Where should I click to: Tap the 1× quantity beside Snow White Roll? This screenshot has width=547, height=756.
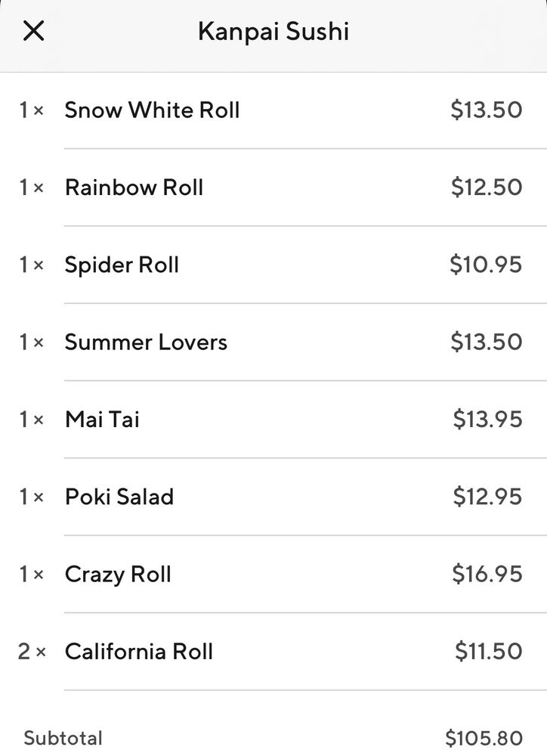(32, 110)
